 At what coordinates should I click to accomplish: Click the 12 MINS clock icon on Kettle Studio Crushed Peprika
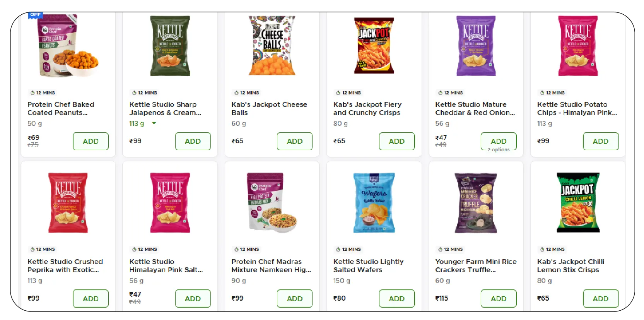coord(32,250)
